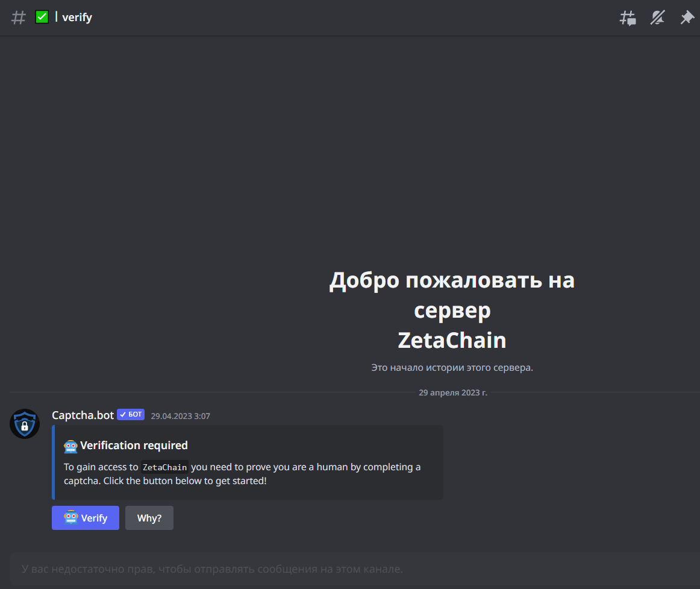Image resolution: width=700 pixels, height=589 pixels.
Task: Click the blue Verify button
Action: 86,518
